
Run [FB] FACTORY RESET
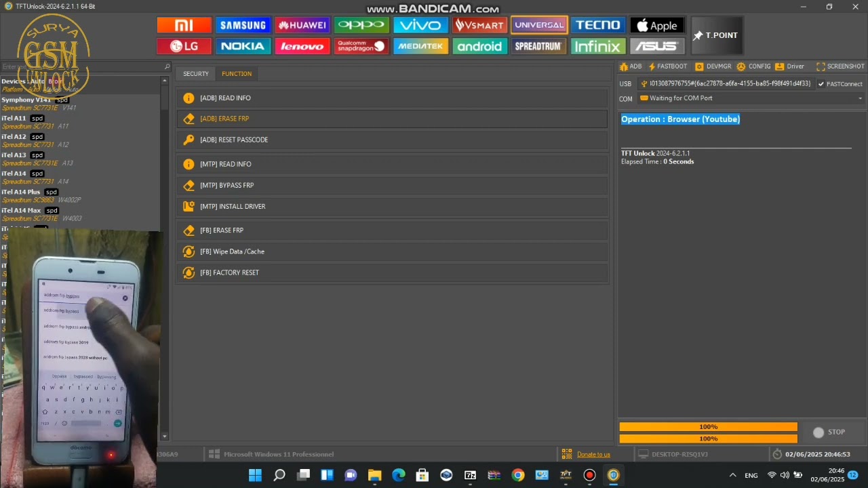coord(392,272)
